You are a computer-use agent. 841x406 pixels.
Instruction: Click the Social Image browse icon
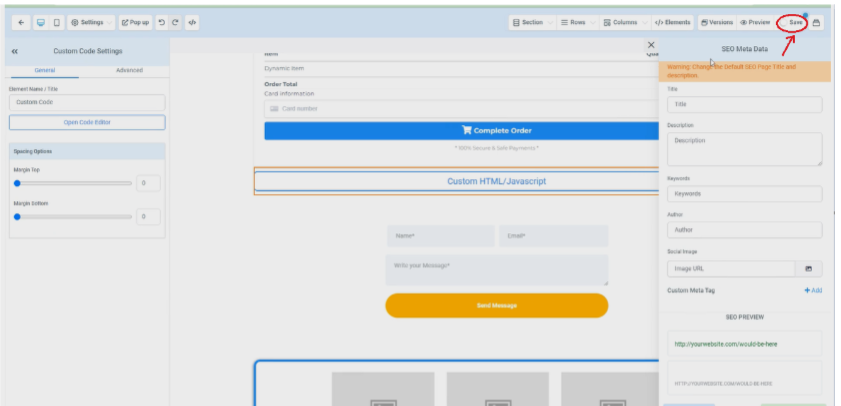coord(808,268)
